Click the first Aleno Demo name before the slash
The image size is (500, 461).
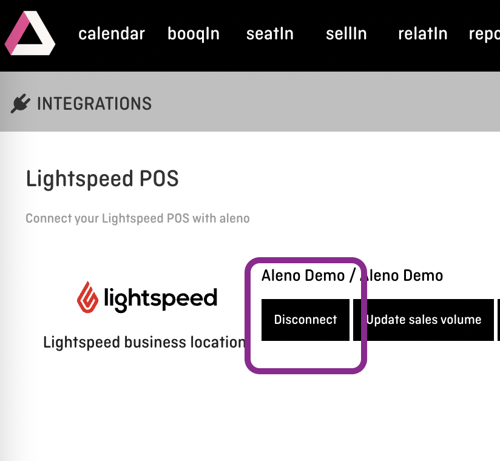coord(303,276)
